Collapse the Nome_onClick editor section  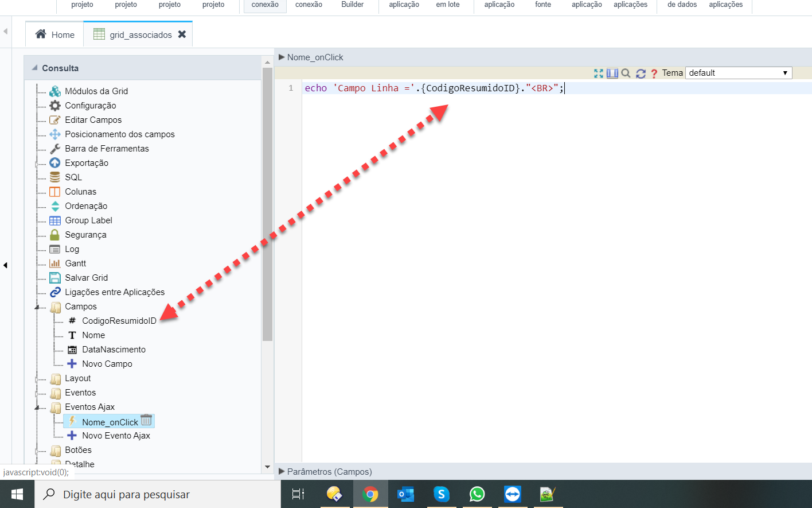[x=282, y=57]
